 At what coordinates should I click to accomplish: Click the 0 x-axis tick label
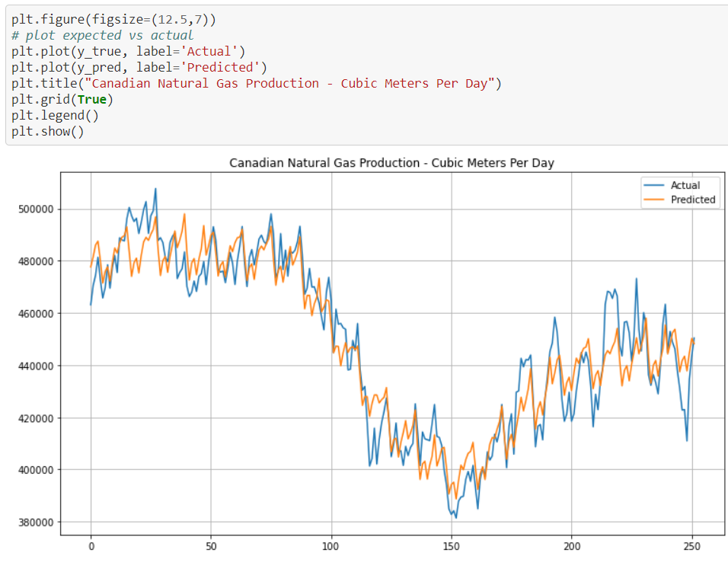tap(91, 546)
